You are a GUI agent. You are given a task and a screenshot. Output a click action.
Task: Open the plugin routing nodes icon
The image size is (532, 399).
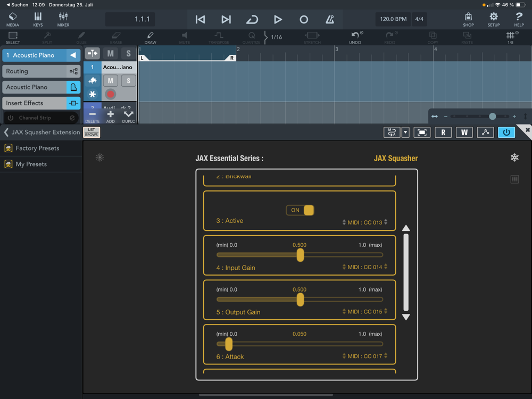coord(485,132)
